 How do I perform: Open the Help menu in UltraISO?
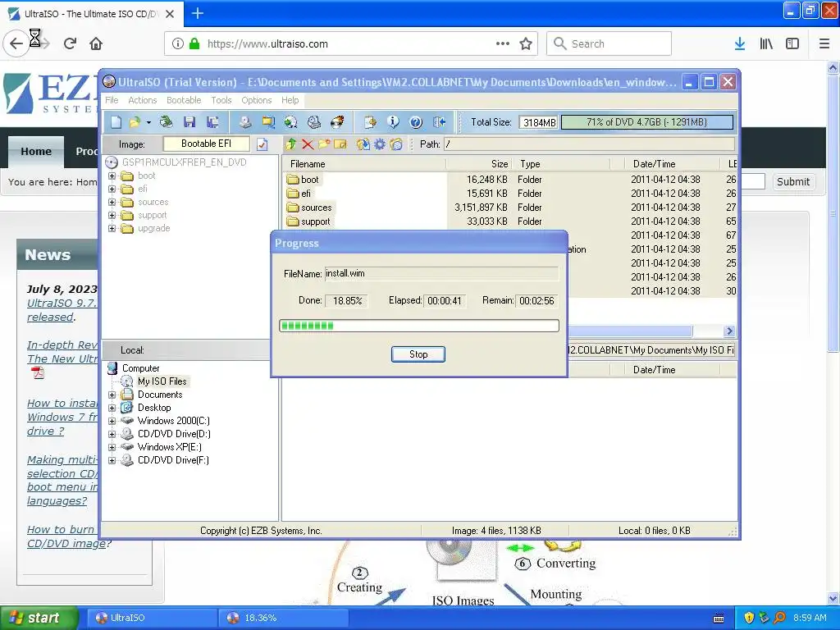290,100
